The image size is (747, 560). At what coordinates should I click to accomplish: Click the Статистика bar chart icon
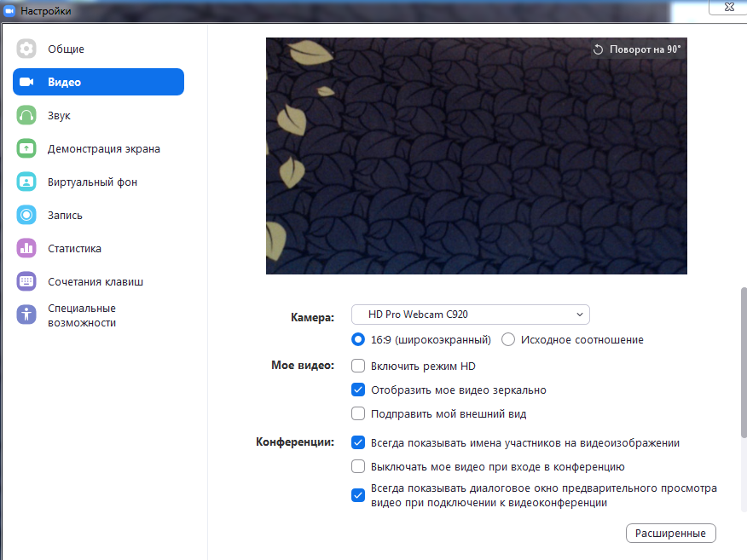click(26, 248)
